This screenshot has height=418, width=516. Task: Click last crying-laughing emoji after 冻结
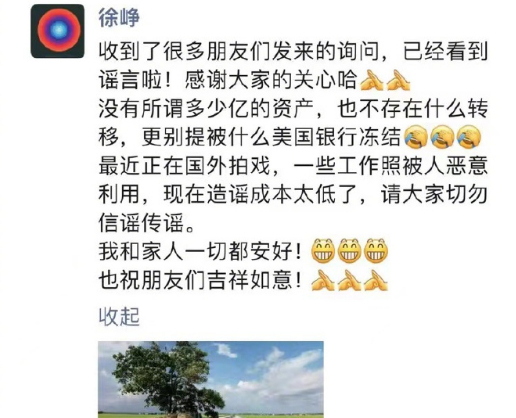pos(469,136)
